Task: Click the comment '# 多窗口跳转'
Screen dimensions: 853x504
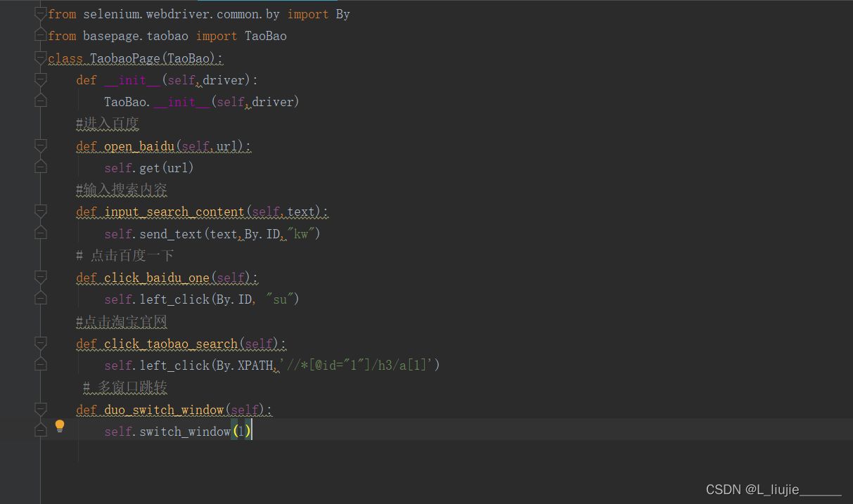Action: (x=125, y=387)
